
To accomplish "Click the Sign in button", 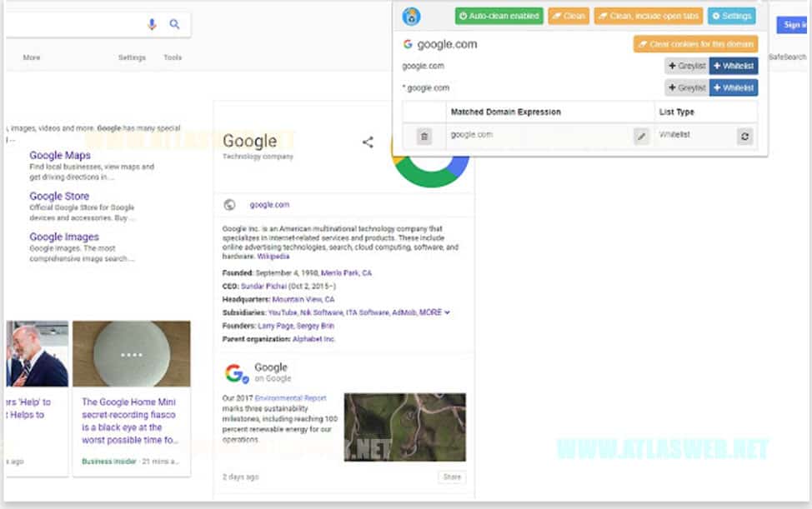I will [x=794, y=24].
